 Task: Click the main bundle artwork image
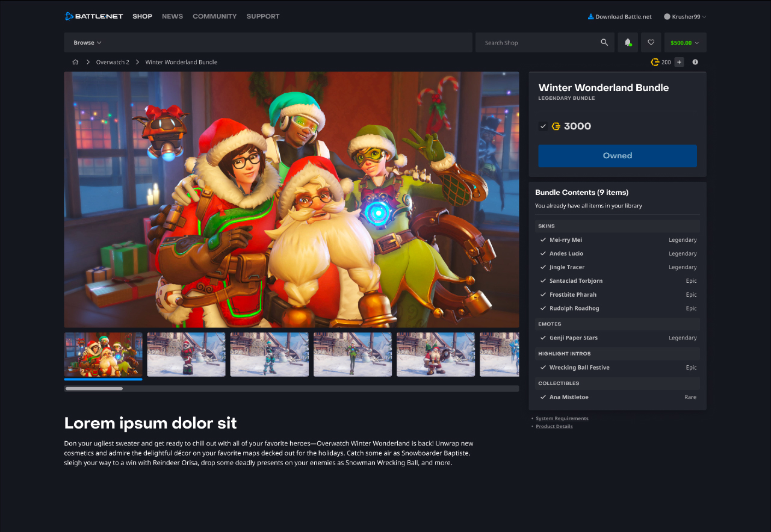pos(292,200)
